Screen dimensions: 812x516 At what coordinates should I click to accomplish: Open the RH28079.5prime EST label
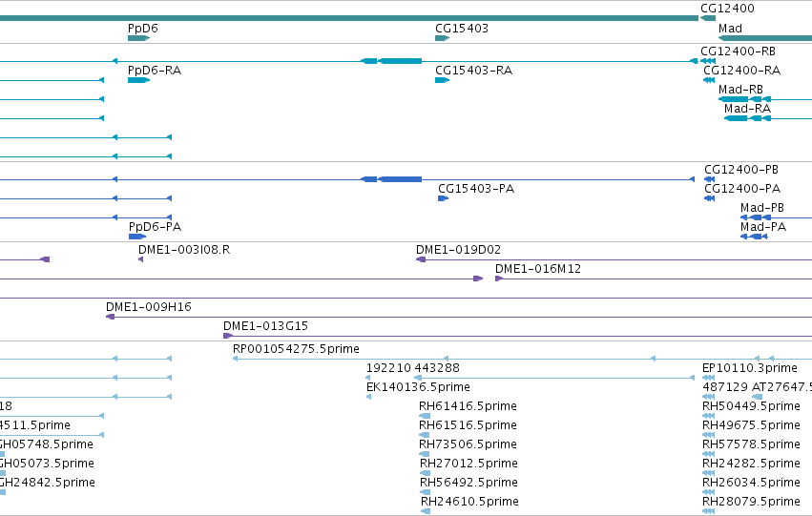751,503
